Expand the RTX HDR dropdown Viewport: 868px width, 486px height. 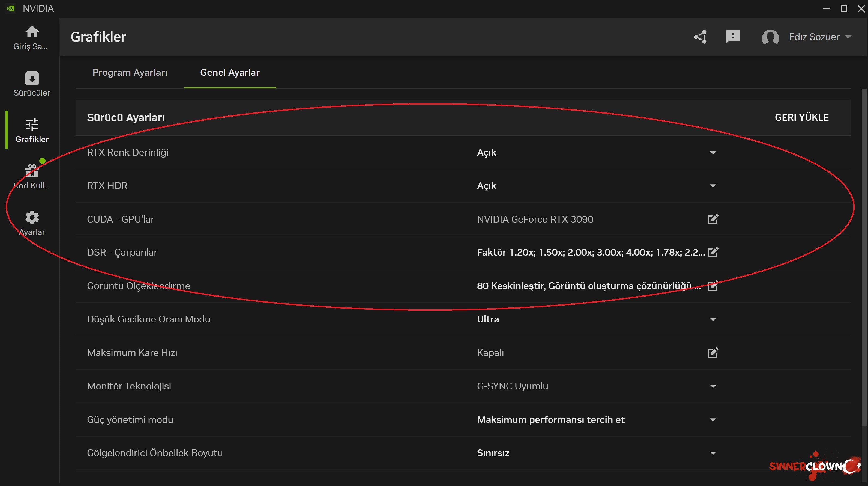click(713, 186)
